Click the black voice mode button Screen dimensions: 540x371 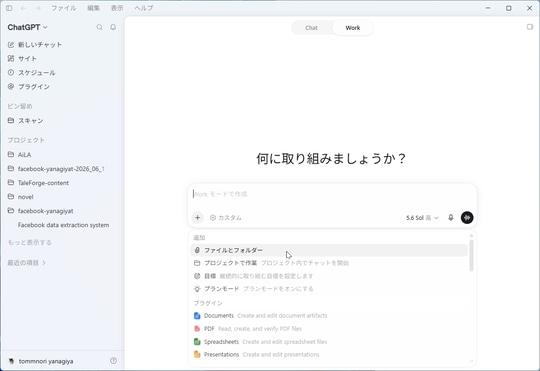[467, 218]
